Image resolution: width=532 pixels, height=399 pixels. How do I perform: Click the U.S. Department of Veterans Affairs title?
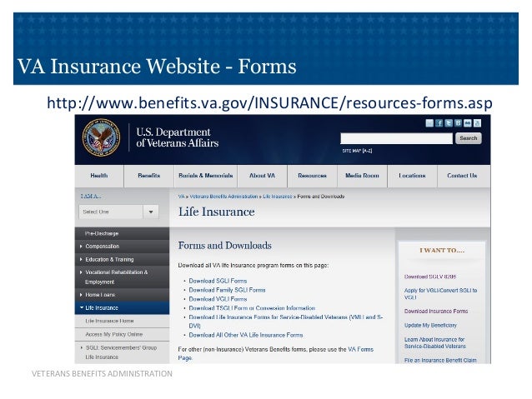tap(177, 137)
